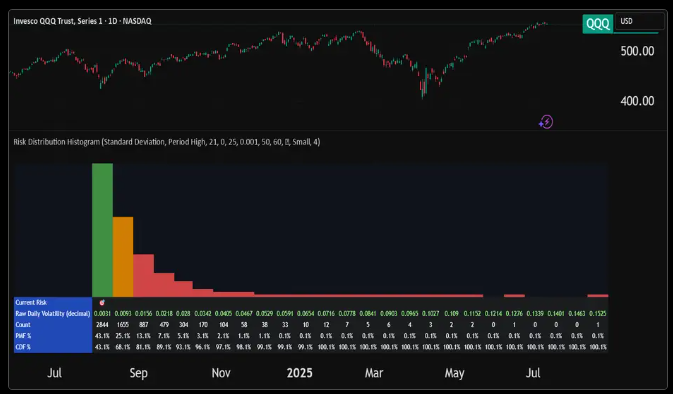Click the PMF cell 13.1%
The width and height of the screenshot is (673, 394).
coord(143,336)
